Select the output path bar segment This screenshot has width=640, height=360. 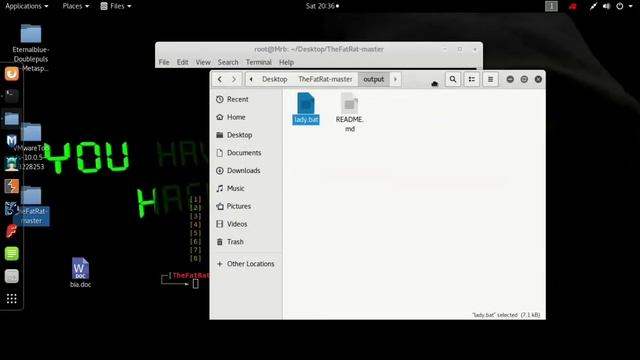373,79
